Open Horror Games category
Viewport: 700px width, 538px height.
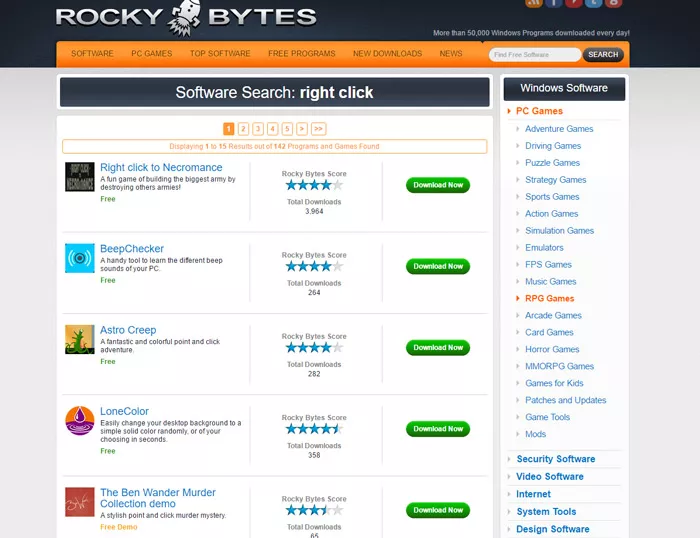pyautogui.click(x=552, y=349)
